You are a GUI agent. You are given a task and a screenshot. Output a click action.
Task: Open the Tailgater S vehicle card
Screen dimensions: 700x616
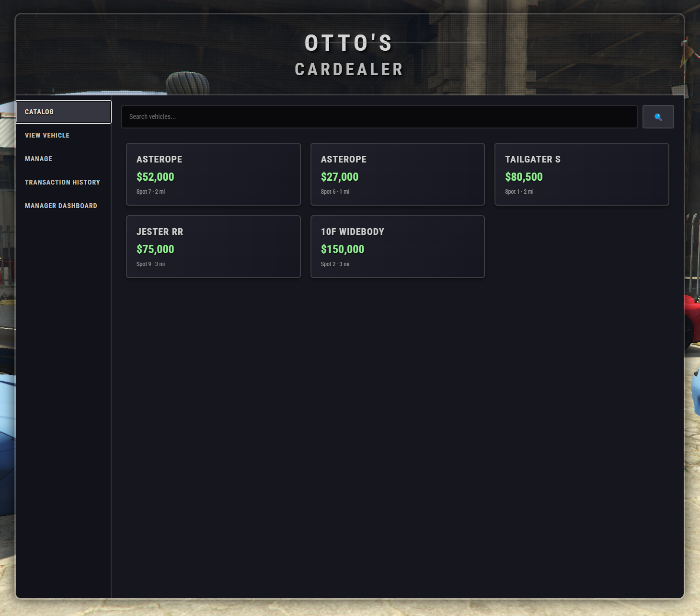pos(582,174)
